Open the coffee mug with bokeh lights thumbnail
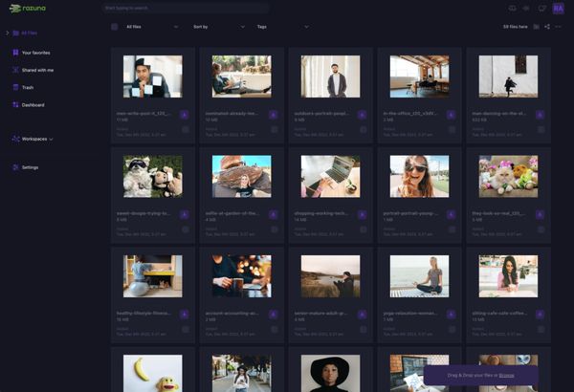Viewport: 574px width, 392px height. coord(242,276)
